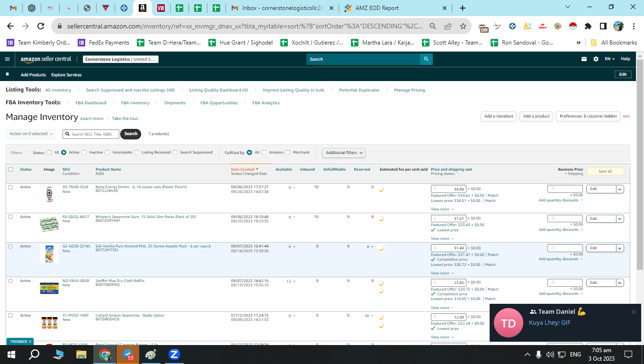Click the price field showing 34.99
The height and width of the screenshot is (364, 644).
(448, 189)
